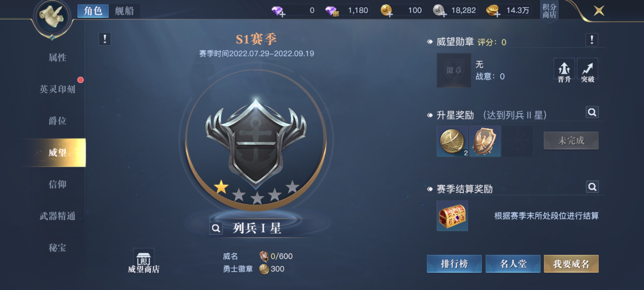Viewport: 644px width, 290px height.
Task: Open the 威望商店 shop icon
Action: point(144,261)
